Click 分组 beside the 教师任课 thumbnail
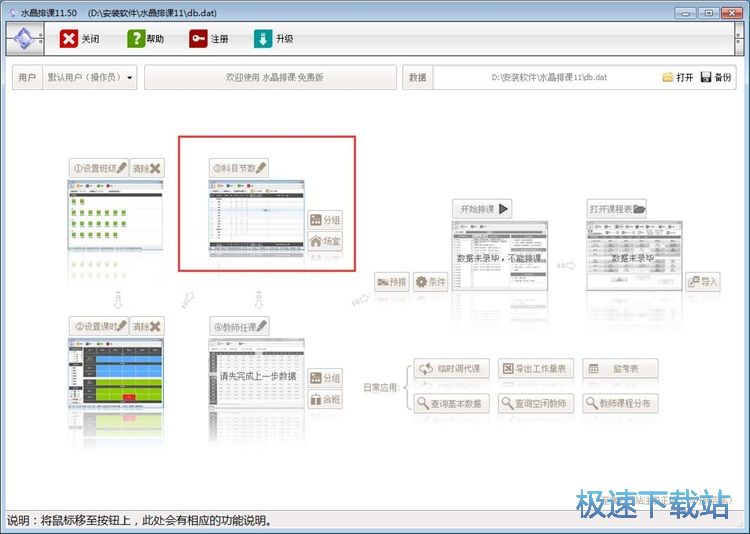Image resolution: width=750 pixels, height=534 pixels. (x=325, y=378)
